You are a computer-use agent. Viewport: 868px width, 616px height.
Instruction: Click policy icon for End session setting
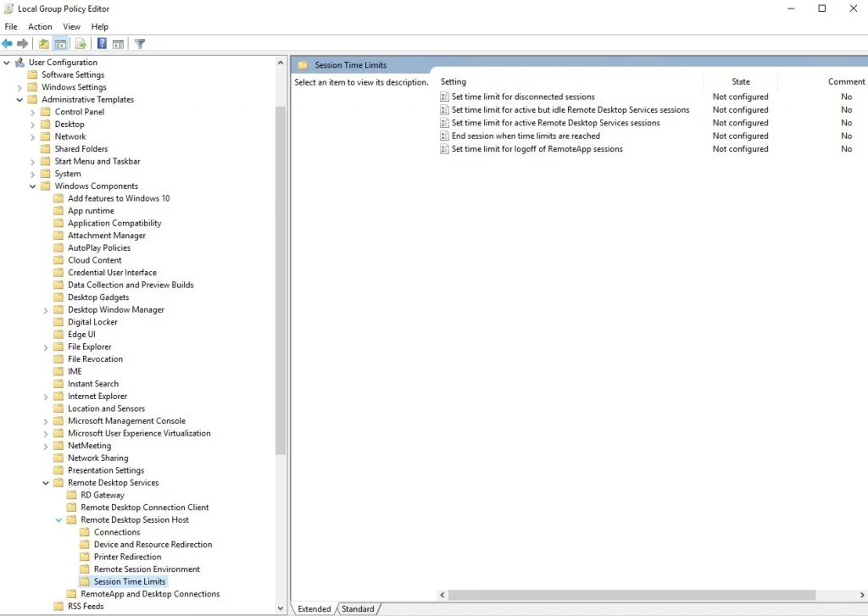coord(444,136)
